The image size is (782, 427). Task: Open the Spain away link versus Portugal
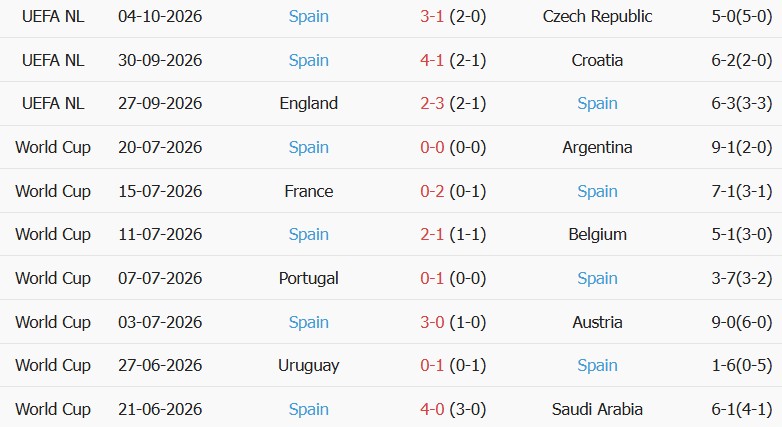click(x=597, y=278)
